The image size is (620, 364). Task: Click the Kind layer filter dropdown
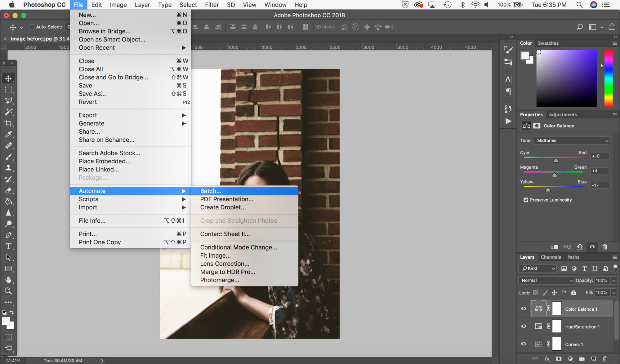tap(538, 268)
